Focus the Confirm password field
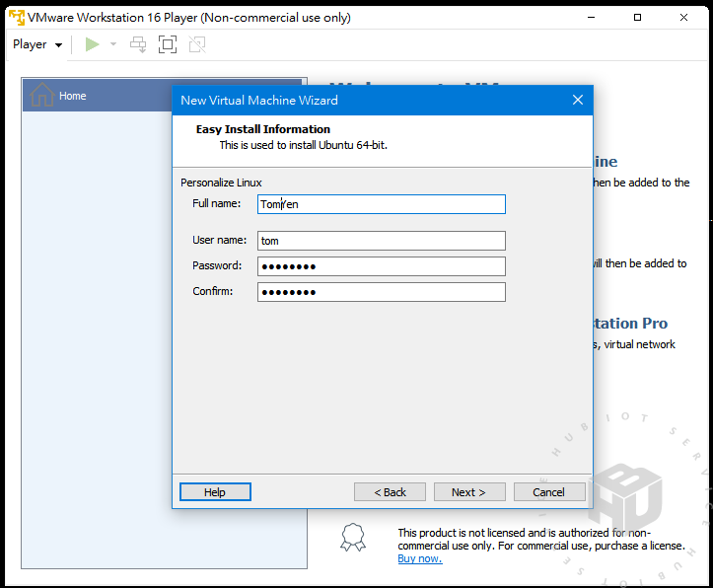Screen dimensions: 713x588 (381, 292)
